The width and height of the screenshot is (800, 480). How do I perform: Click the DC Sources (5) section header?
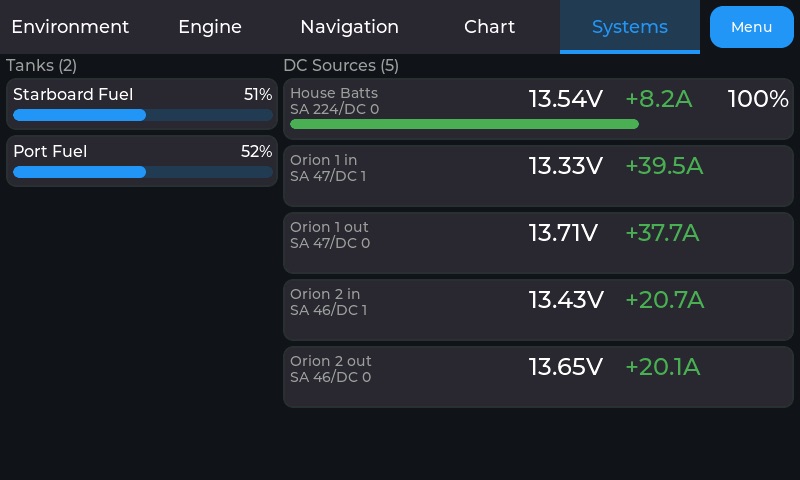pos(341,65)
